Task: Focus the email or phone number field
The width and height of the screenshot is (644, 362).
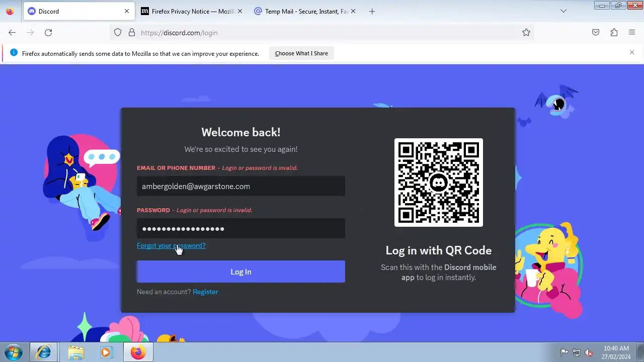Action: [241, 186]
